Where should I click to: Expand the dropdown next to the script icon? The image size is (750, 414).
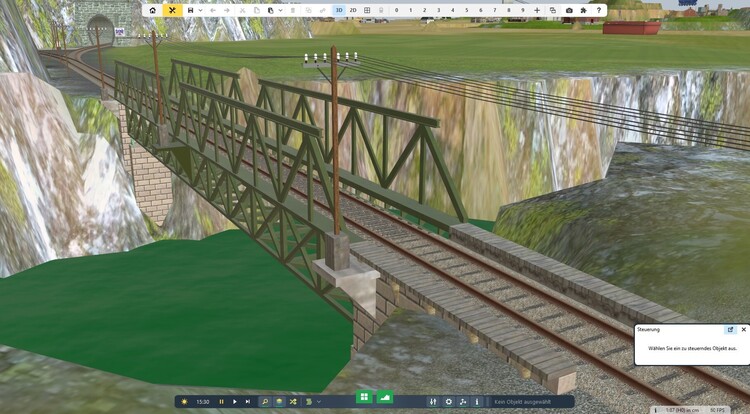click(x=319, y=402)
